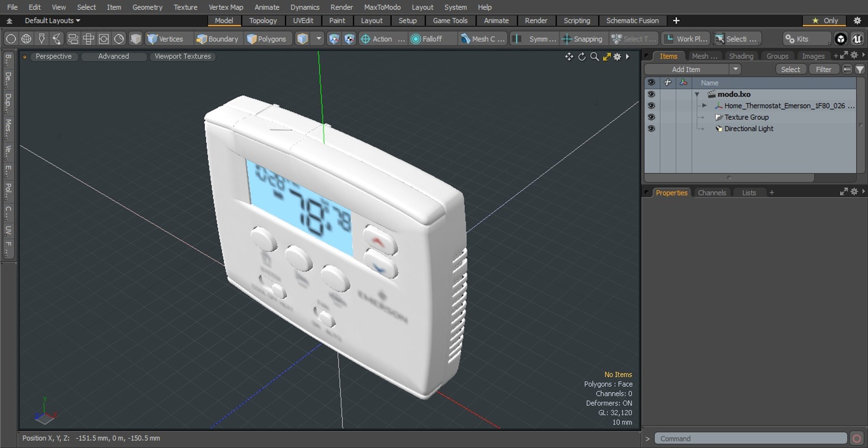The image size is (868, 448).
Task: Click the first shield axis icon
Action: pyautogui.click(x=334, y=39)
